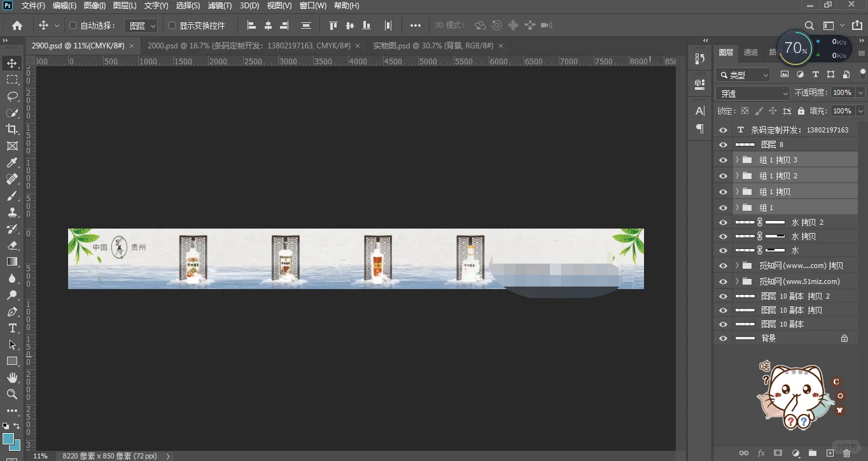Open the search icon in options bar
The height and width of the screenshot is (461, 868).
point(809,25)
